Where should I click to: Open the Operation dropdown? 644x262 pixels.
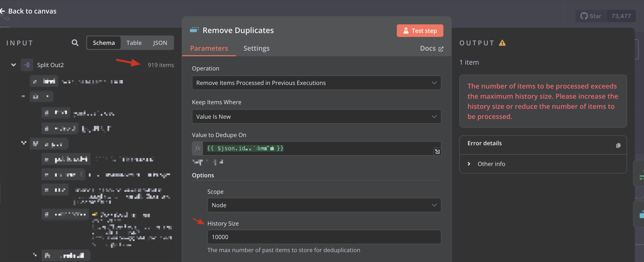pyautogui.click(x=316, y=83)
